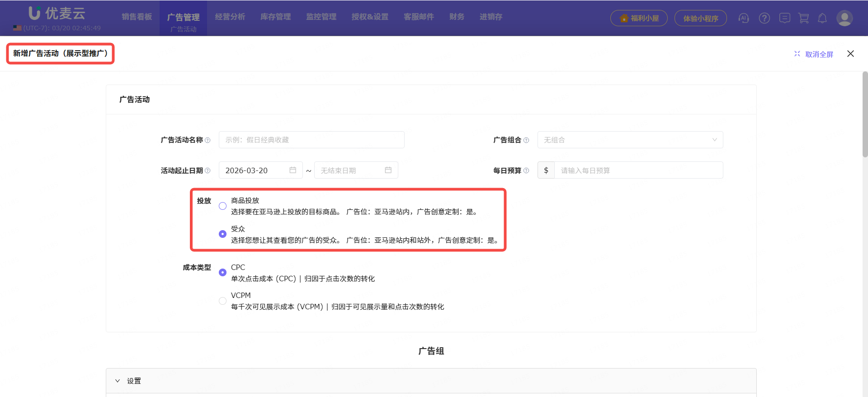The image size is (868, 397).
Task: Open the user avatar menu
Action: pos(844,18)
